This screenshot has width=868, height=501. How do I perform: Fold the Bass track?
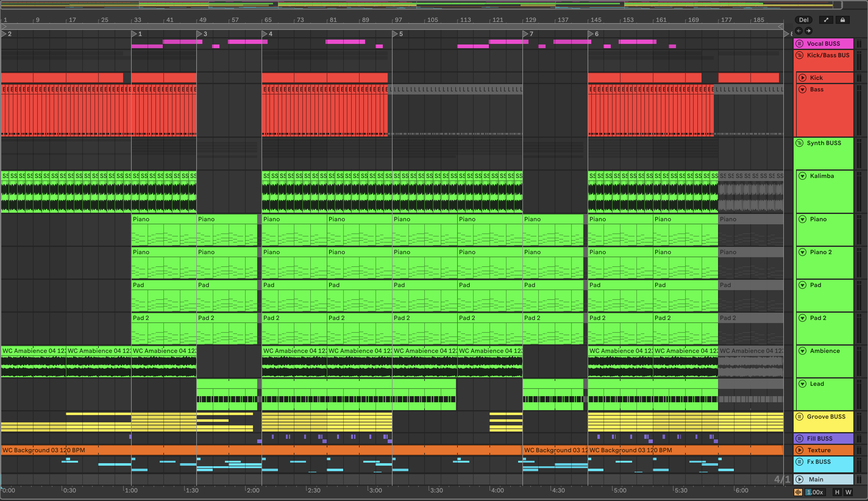(x=802, y=90)
